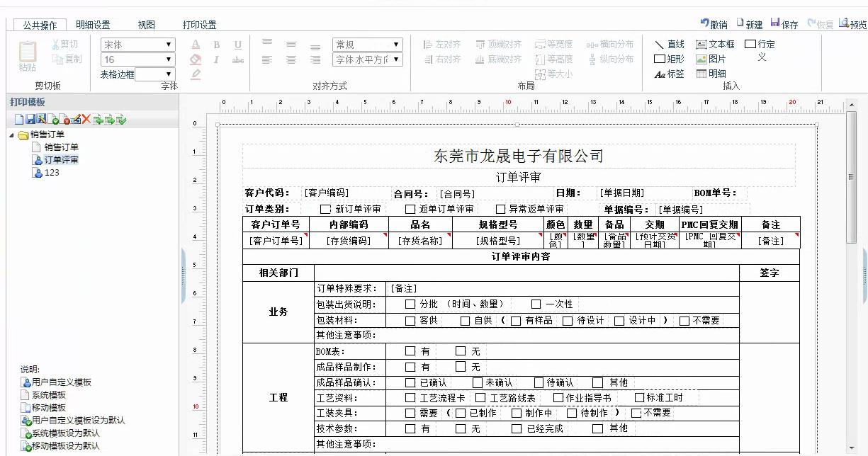
Task: Select the 123 template in tree
Action: pyautogui.click(x=52, y=173)
